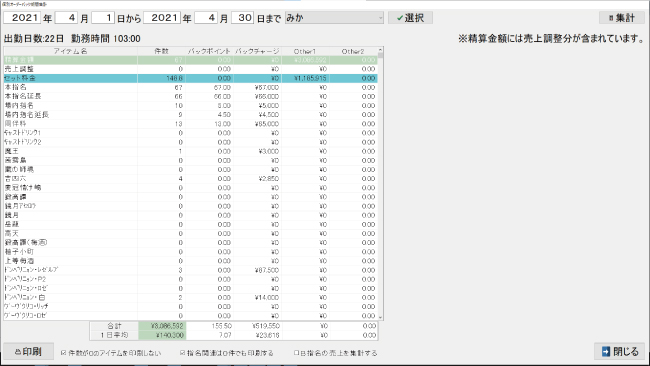Click the Other1 column header
The height and width of the screenshot is (366, 650).
coord(306,51)
